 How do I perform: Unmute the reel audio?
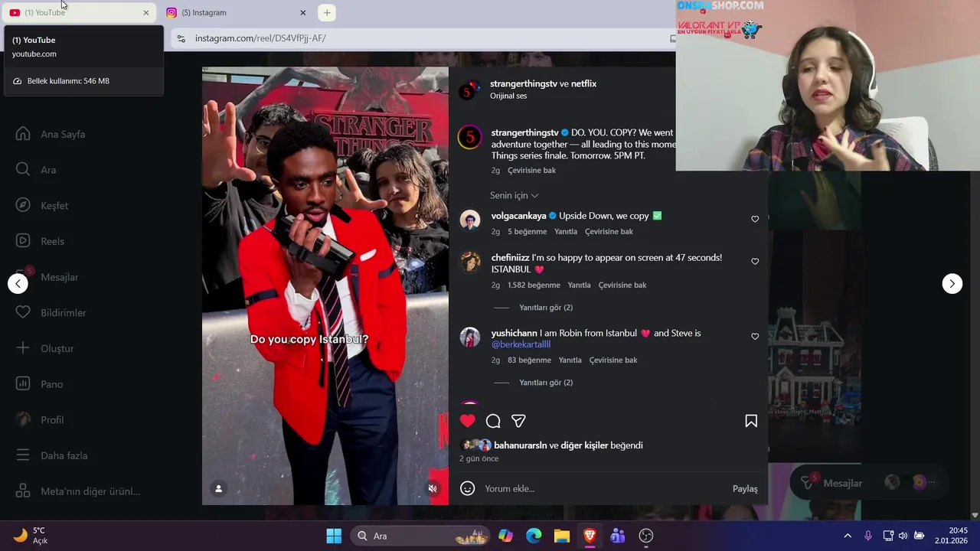(x=433, y=488)
